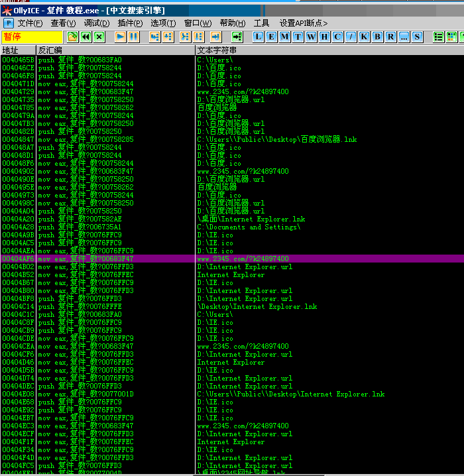Click the 地址 column header
464x476 pixels.
click(x=18, y=50)
